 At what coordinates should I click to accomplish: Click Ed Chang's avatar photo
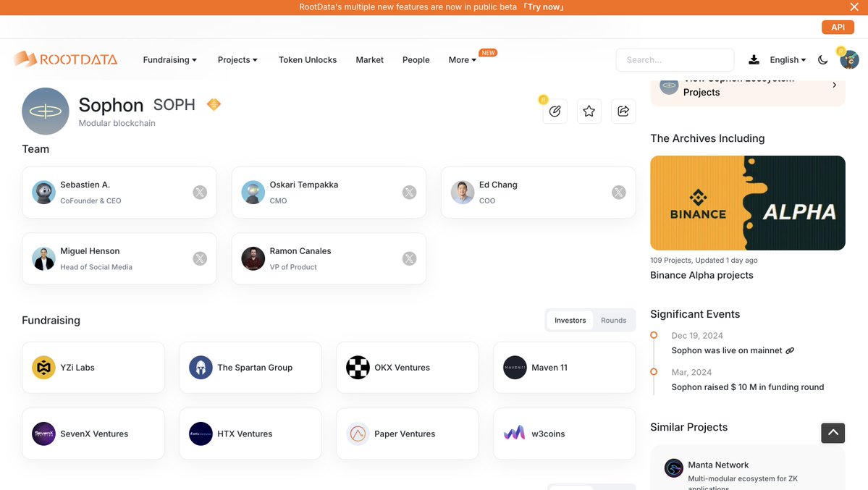pyautogui.click(x=462, y=192)
